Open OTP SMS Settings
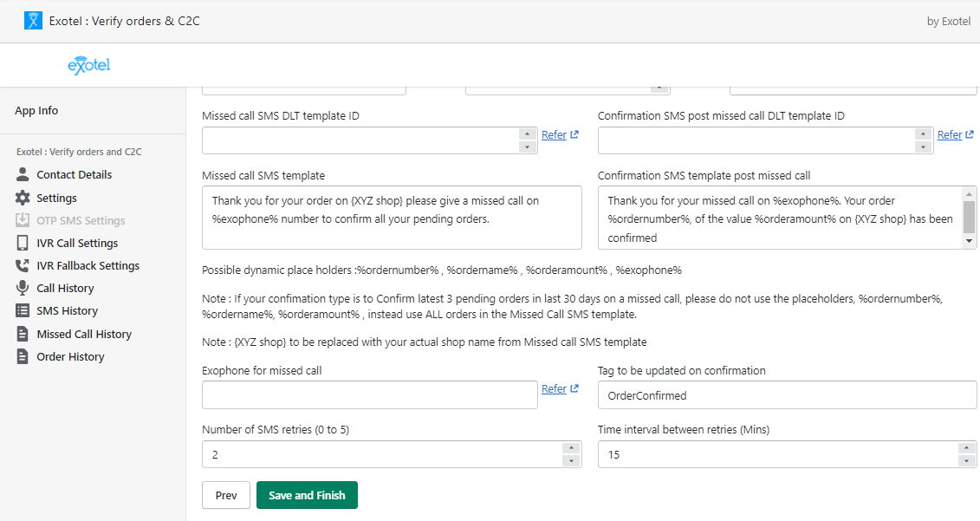Image resolution: width=980 pixels, height=521 pixels. point(81,220)
